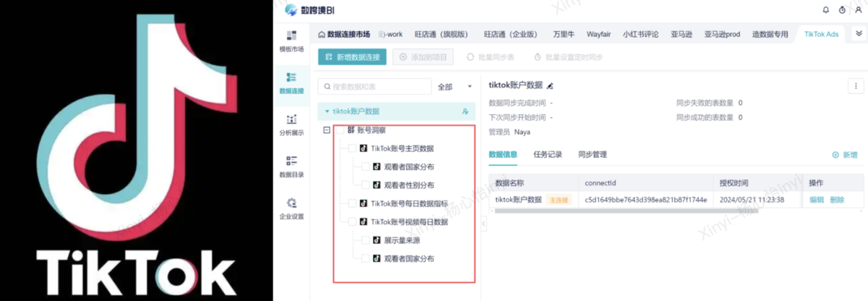The height and width of the screenshot is (301, 868).
Task: Check 观看者国家分布 under TikTok账号视频每日数据
Action: tap(365, 258)
